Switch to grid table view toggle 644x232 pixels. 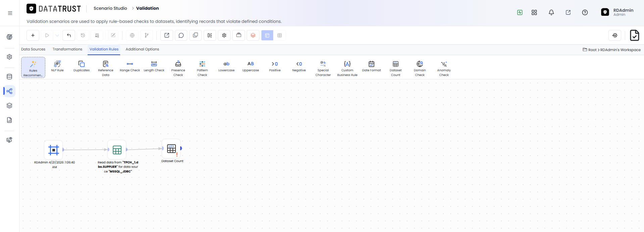[280, 35]
